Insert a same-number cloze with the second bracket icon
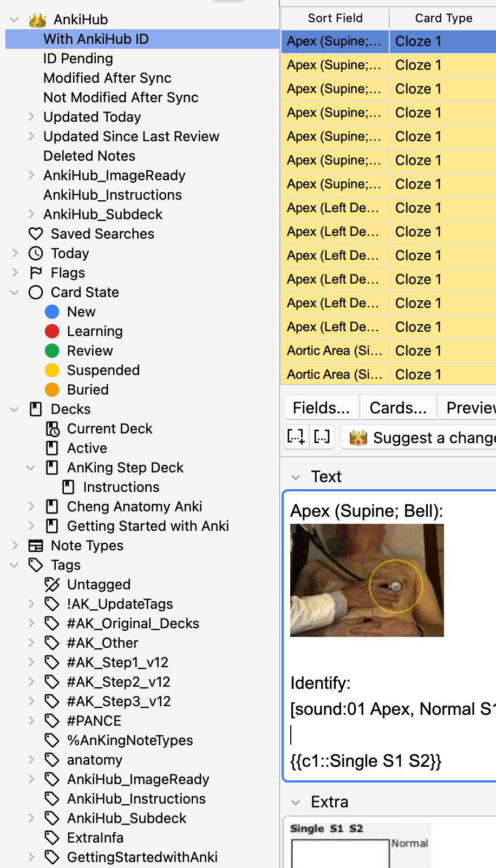 coord(322,437)
